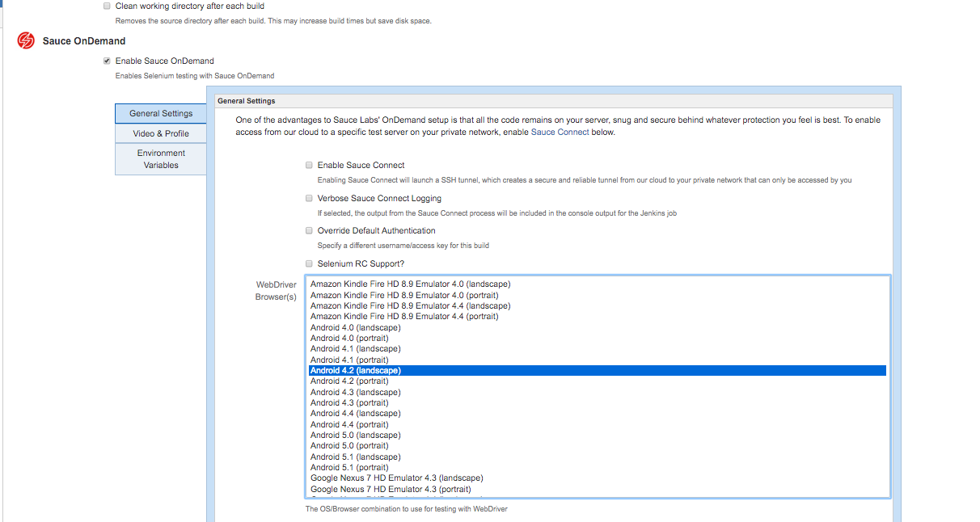The height and width of the screenshot is (522, 980).
Task: Open Environment Variables tab
Action: pyautogui.click(x=161, y=159)
